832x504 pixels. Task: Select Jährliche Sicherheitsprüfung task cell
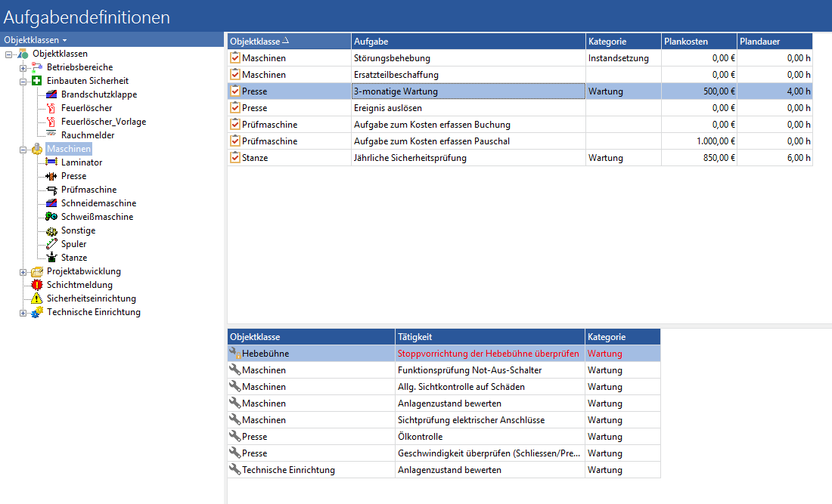468,157
